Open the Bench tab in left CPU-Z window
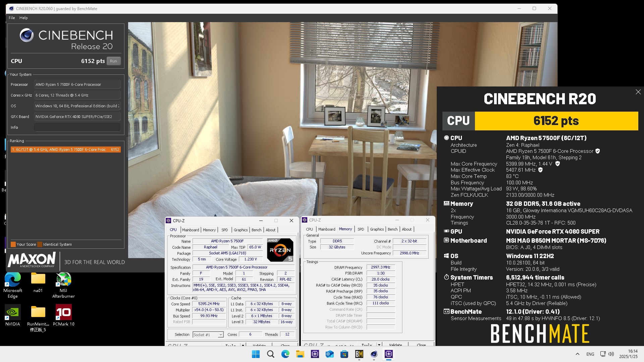 click(257, 230)
